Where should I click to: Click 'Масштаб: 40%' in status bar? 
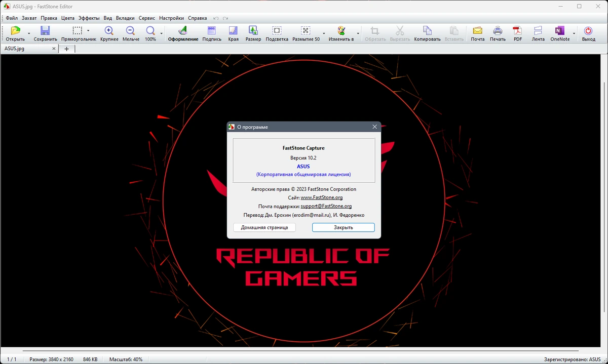pos(126,359)
